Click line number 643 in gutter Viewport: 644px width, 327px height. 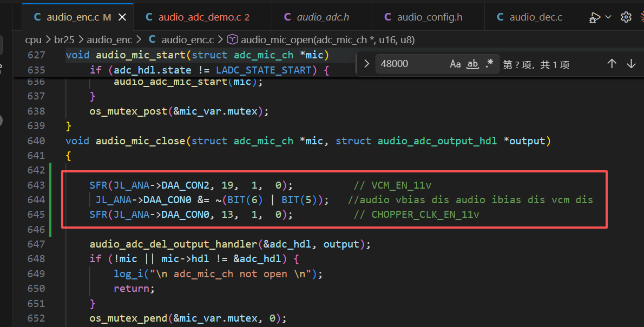(36, 185)
